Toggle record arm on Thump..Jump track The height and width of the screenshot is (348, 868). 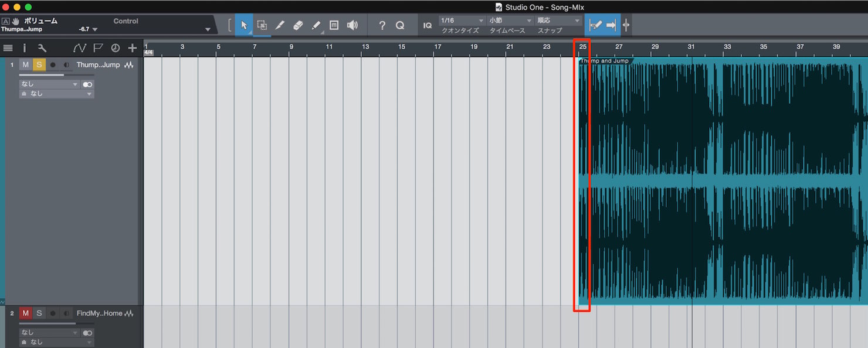53,65
